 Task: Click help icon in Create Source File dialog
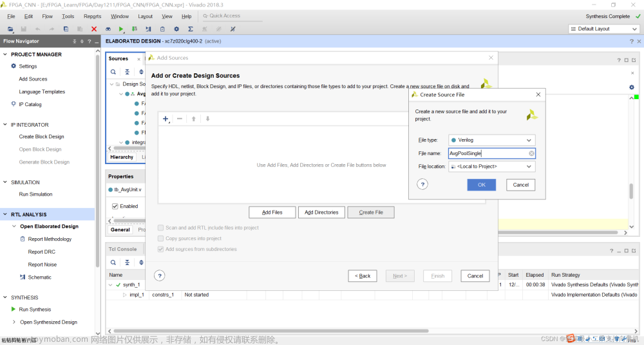422,185
